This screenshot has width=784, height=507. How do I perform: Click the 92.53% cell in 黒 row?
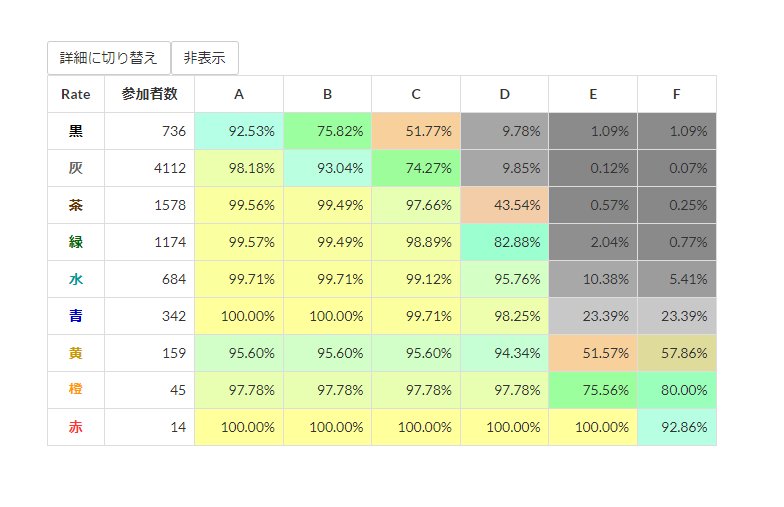[x=239, y=131]
